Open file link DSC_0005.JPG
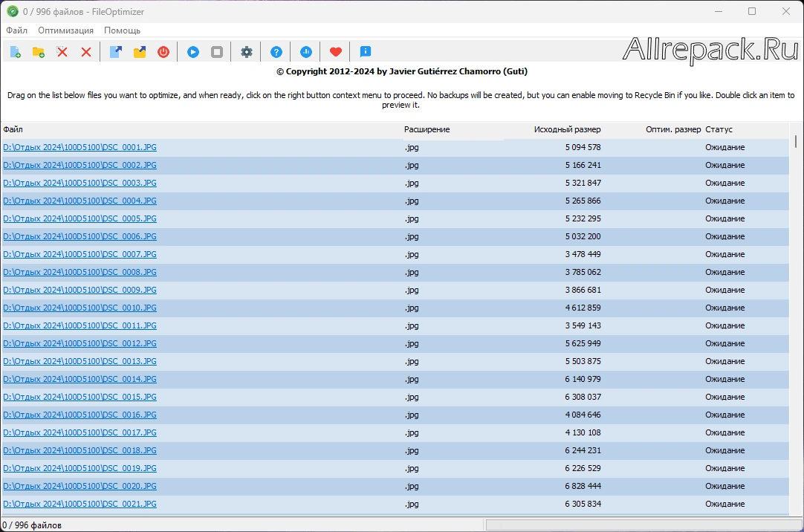Viewport: 804px width, 532px height. pos(80,219)
